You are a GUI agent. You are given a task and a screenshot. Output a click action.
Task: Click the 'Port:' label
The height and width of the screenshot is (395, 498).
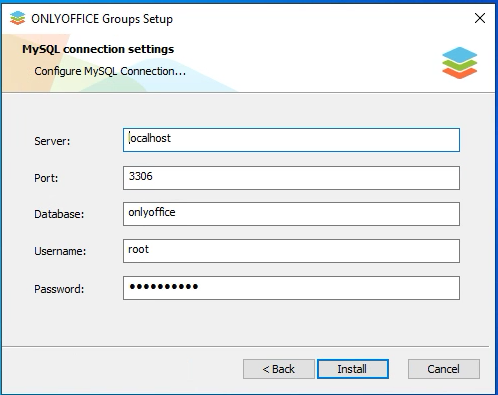click(46, 178)
